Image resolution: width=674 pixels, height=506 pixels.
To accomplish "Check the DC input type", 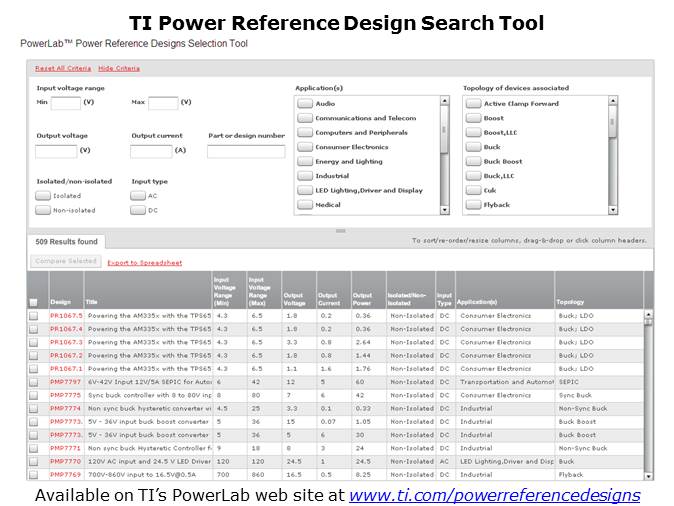I will point(139,210).
